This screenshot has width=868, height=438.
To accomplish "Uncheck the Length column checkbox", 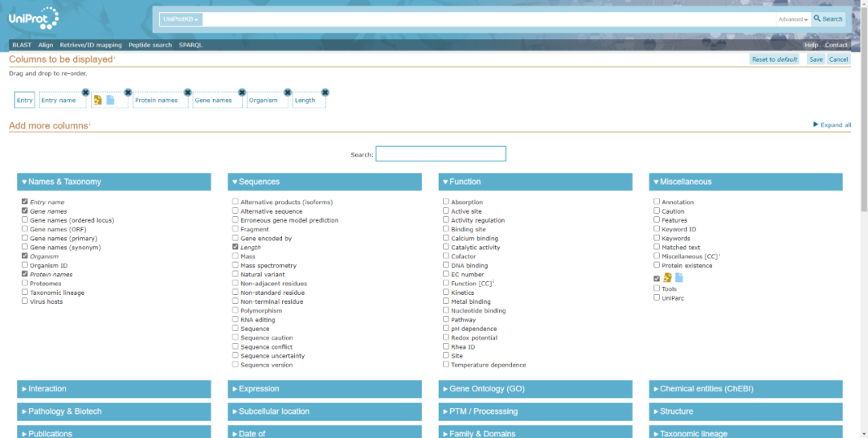I will pyautogui.click(x=235, y=248).
